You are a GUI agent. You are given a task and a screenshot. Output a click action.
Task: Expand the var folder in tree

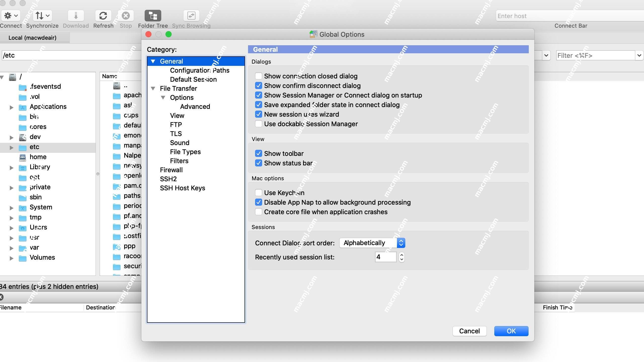tap(11, 248)
